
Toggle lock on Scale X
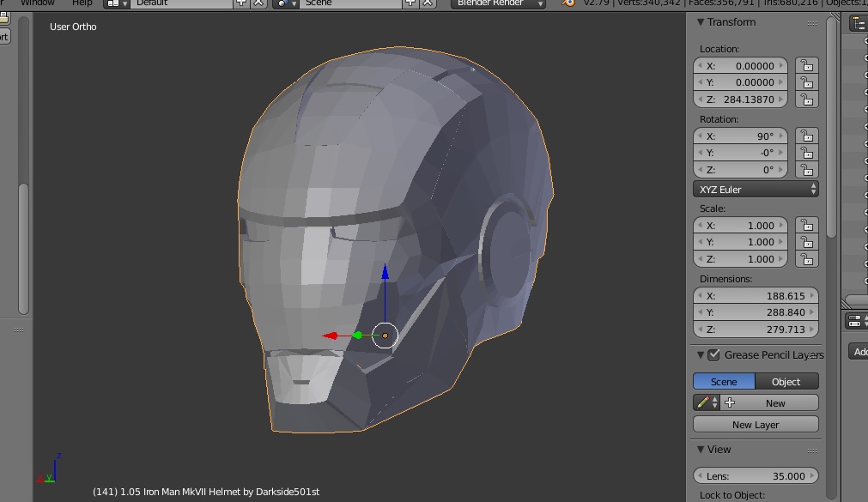[805, 226]
